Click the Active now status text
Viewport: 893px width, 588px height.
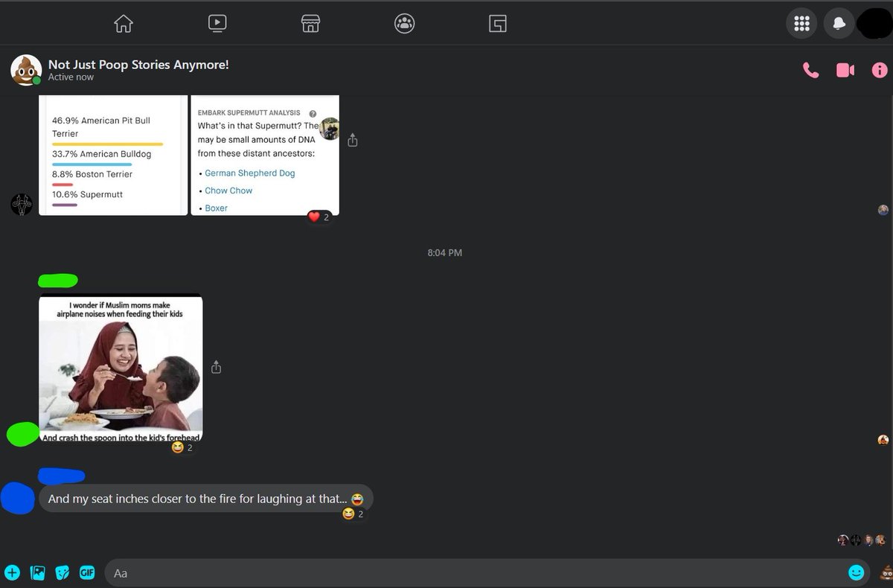[x=71, y=77]
